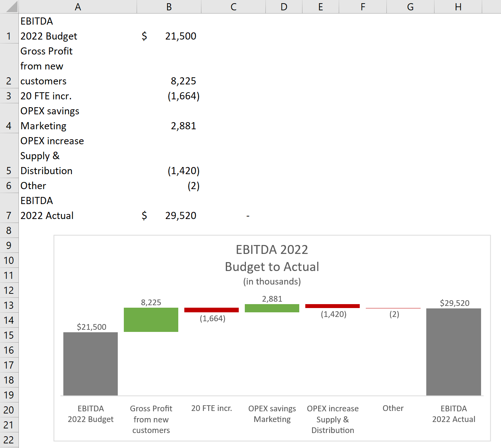This screenshot has width=501, height=448.
Task: Select column header H
Action: (x=458, y=7)
